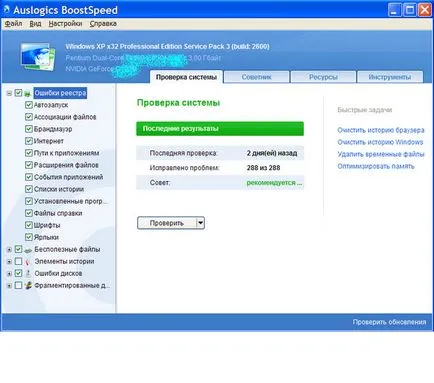This screenshot has width=434, height=383.
Task: Click the computer monitor system image
Action: [x=38, y=56]
